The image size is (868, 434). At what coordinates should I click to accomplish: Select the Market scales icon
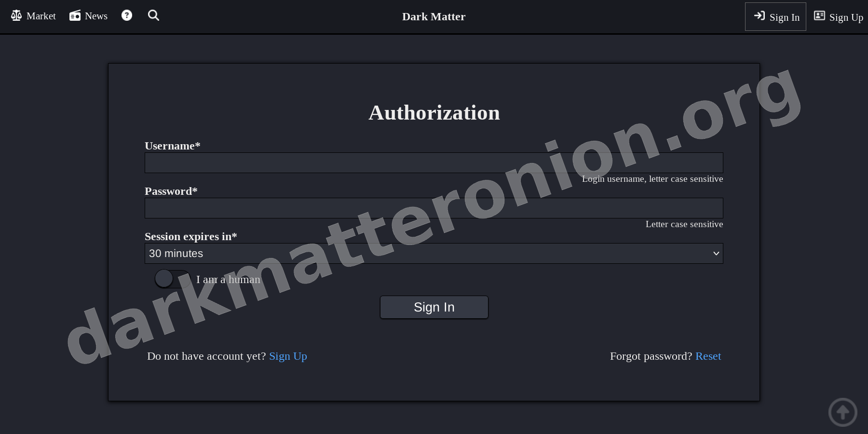pos(16,15)
